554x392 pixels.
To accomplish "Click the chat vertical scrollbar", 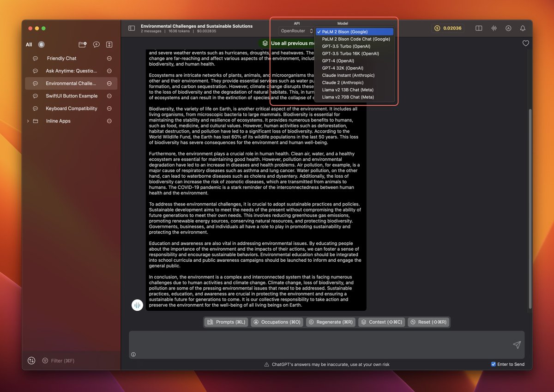I will [x=530, y=209].
